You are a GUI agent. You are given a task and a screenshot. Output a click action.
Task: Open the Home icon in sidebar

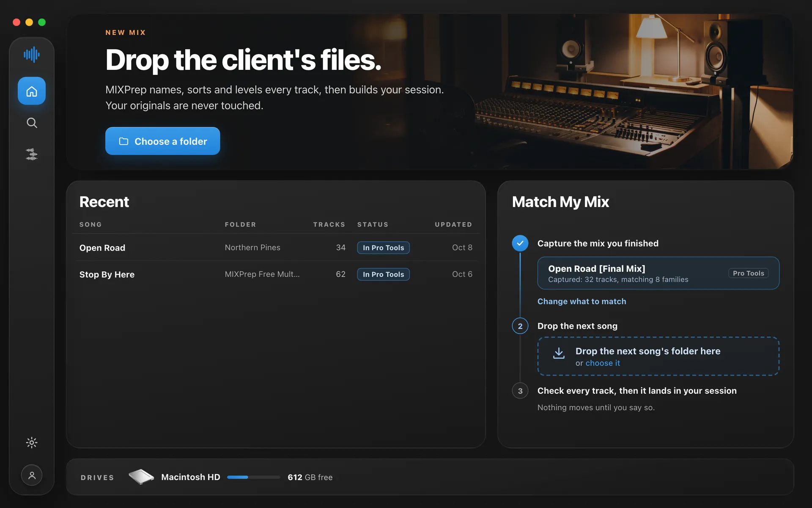[32, 91]
